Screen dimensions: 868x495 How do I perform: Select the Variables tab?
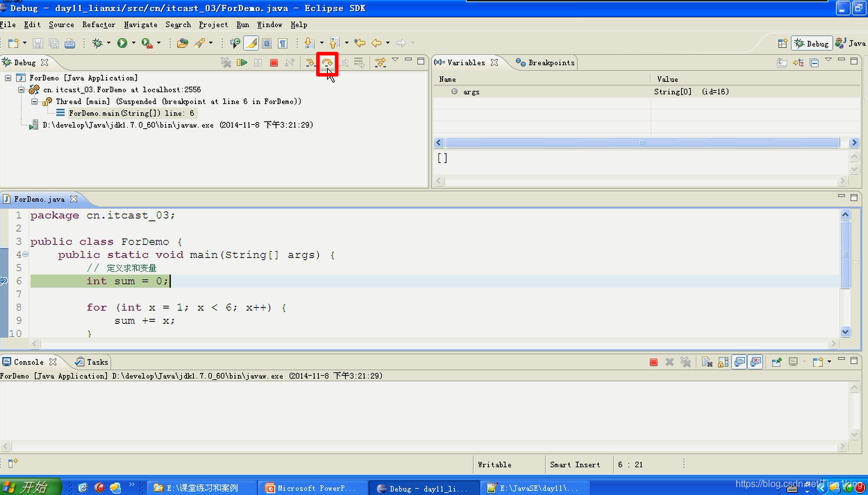pos(466,62)
